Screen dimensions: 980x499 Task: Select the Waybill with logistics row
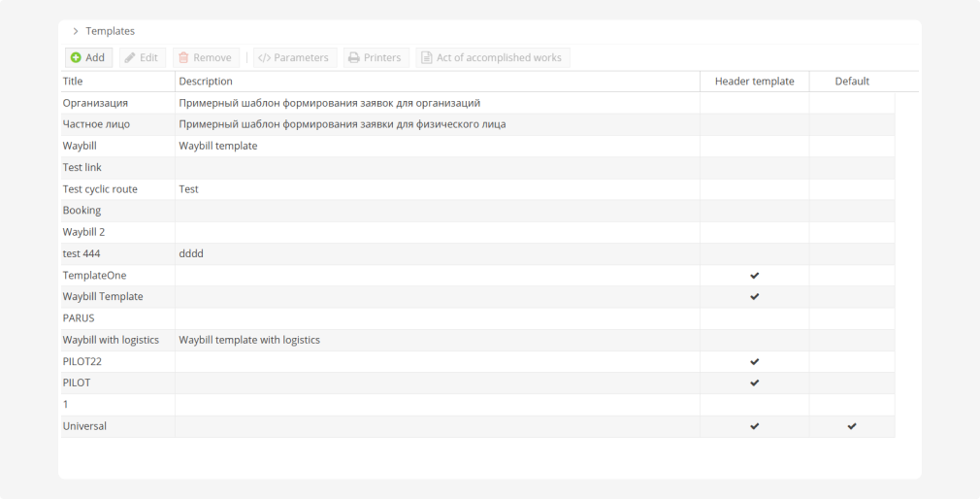click(111, 340)
